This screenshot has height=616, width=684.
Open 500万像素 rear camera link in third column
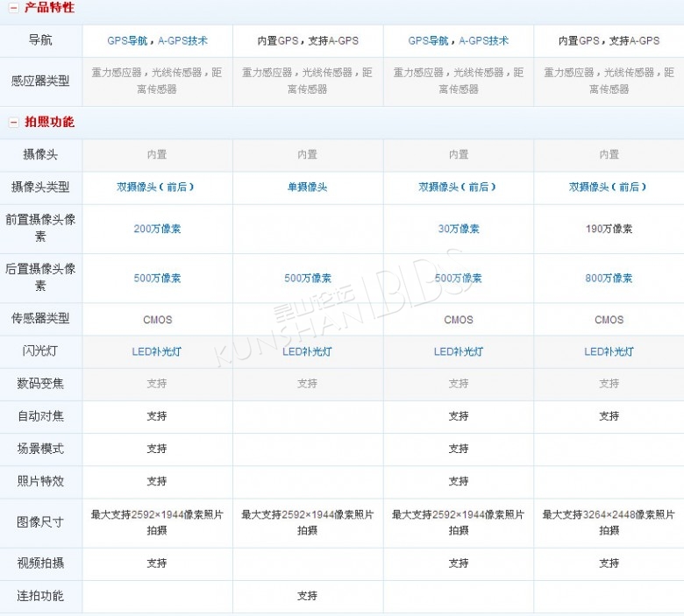(458, 278)
